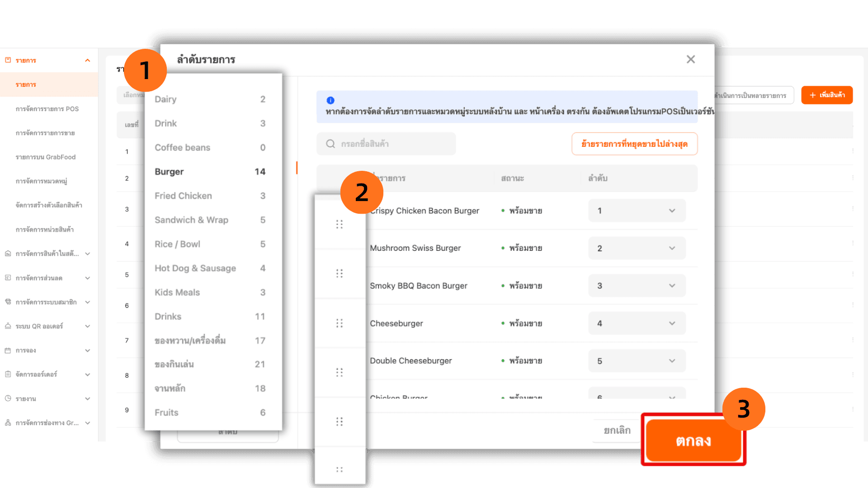Select the Fried Chicken category
This screenshot has width=868, height=488.
210,196
